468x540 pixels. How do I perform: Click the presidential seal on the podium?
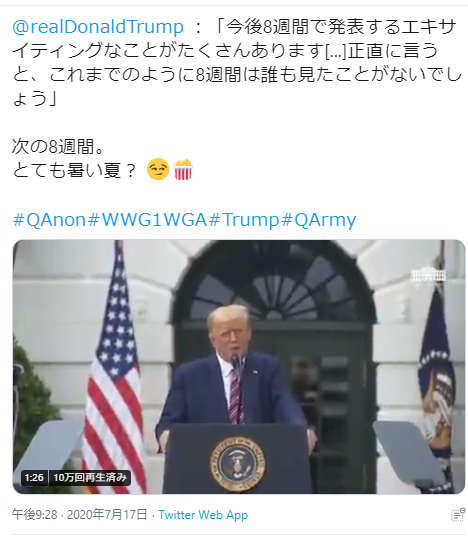pos(238,464)
